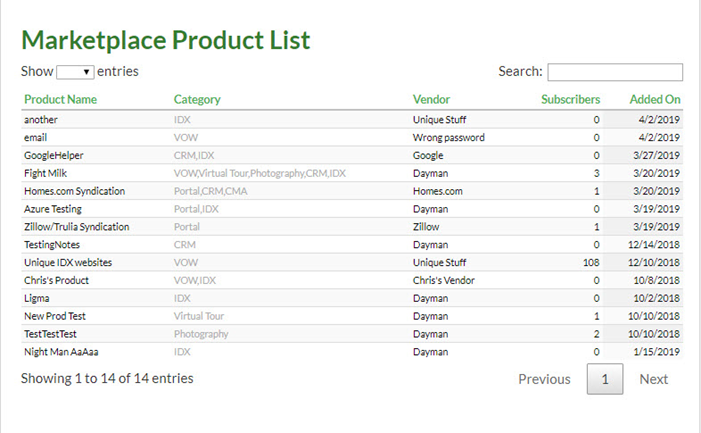Viewport: 701px width, 433px height.
Task: Sort by Added On column header
Action: pos(654,100)
